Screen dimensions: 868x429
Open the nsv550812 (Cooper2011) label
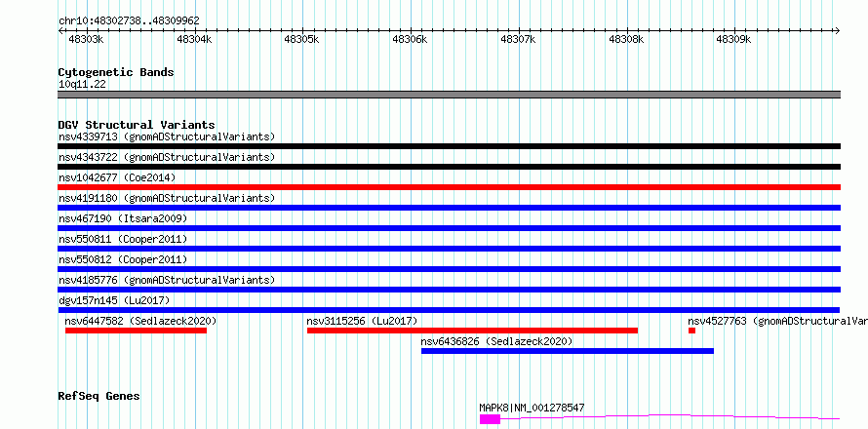(x=123, y=259)
